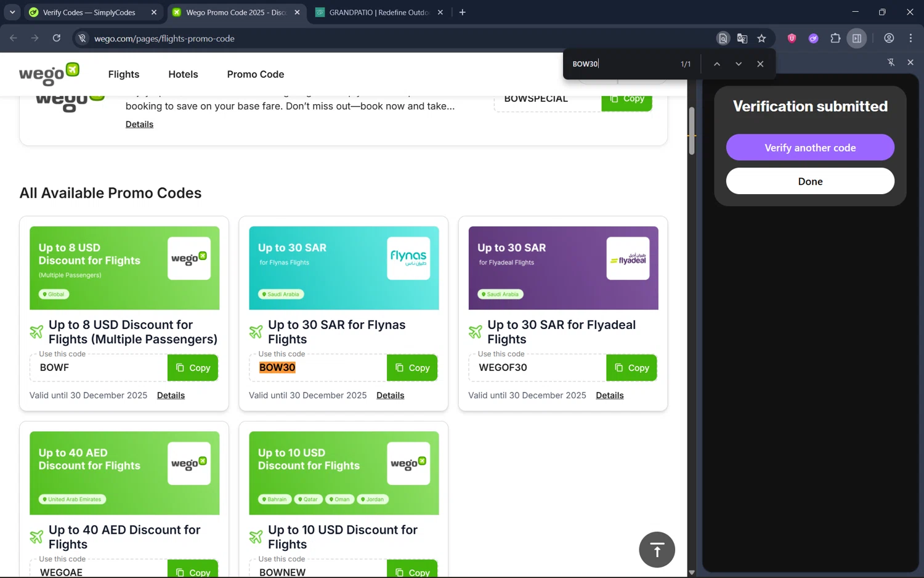Go forward to next page
924x578 pixels.
[x=35, y=38]
